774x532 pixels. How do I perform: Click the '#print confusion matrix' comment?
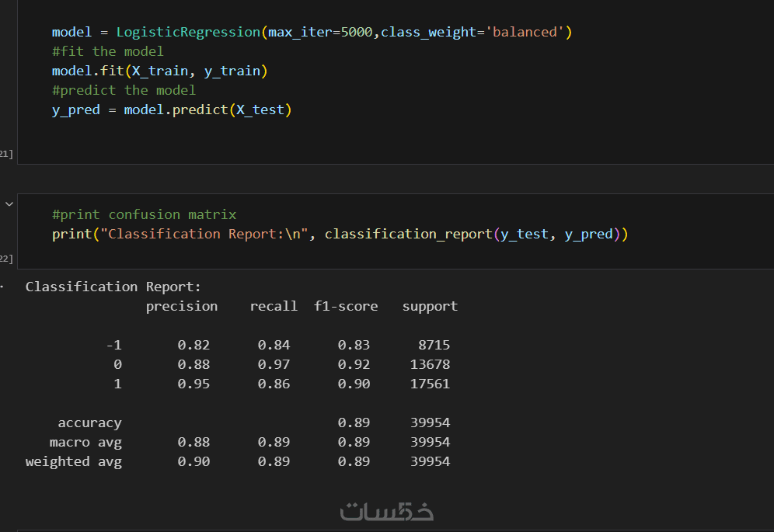[x=144, y=214]
